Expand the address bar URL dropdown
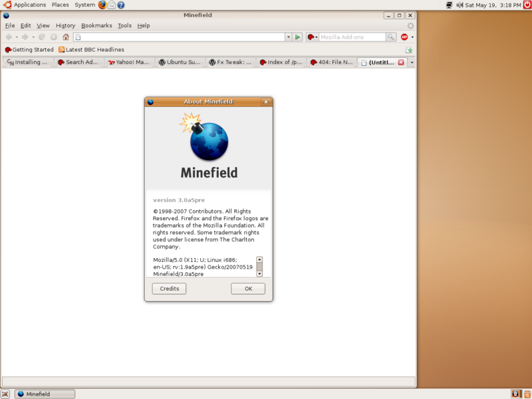 (289, 37)
